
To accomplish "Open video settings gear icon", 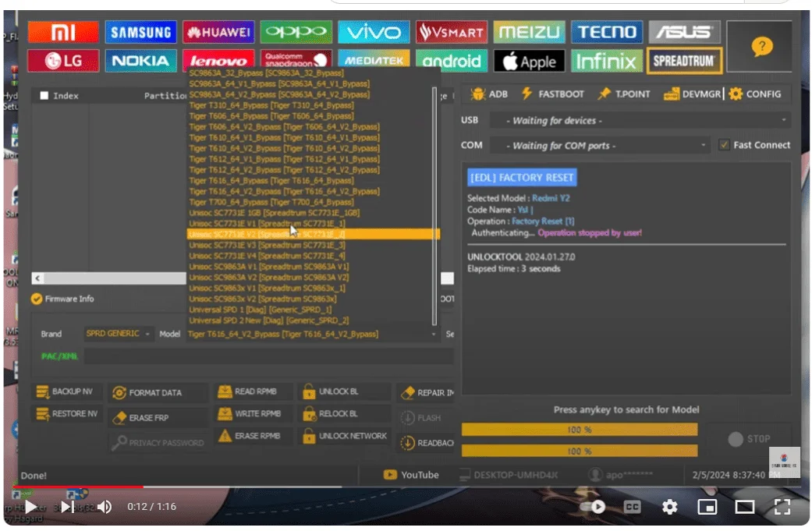I will [669, 507].
